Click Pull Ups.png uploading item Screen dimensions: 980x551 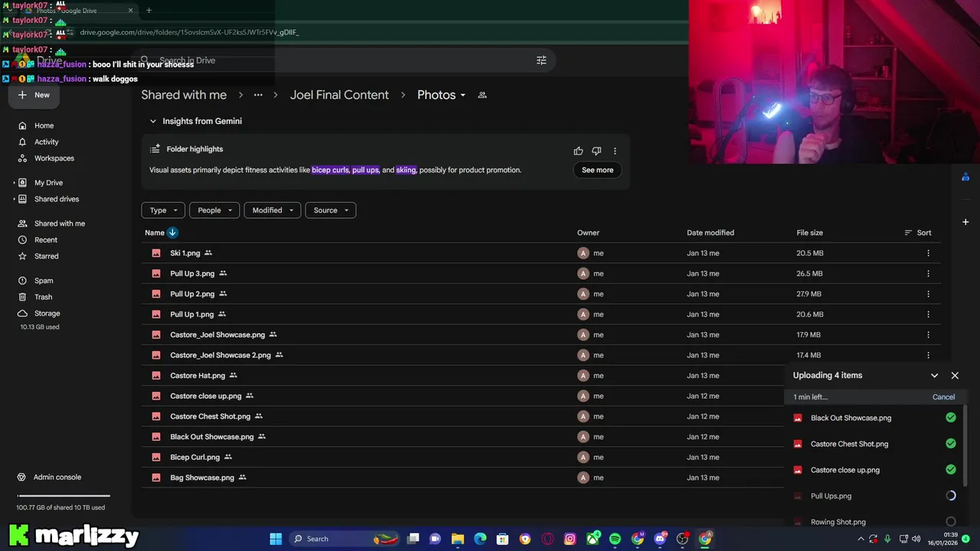(x=831, y=496)
